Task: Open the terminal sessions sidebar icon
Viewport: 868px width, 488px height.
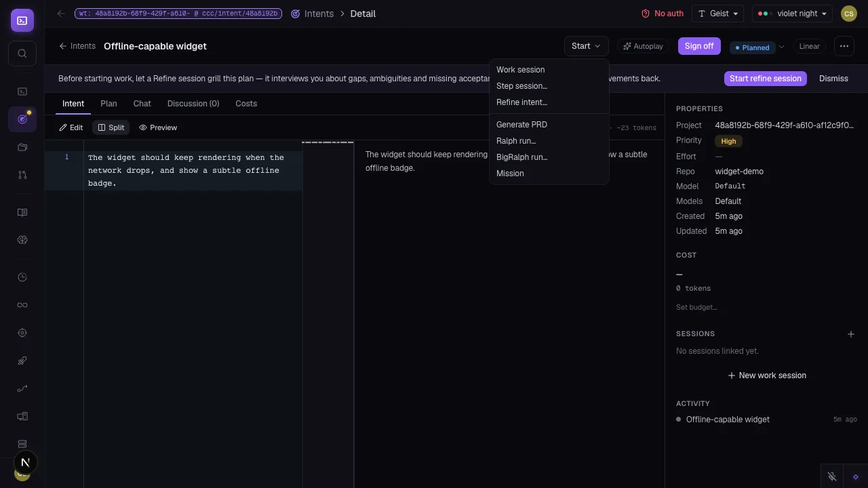Action: point(22,91)
